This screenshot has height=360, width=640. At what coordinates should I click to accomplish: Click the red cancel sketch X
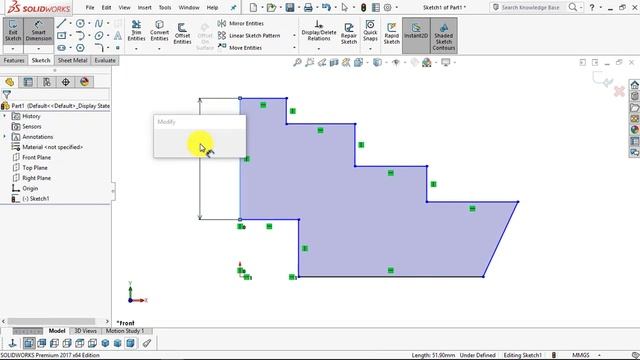tap(619, 91)
